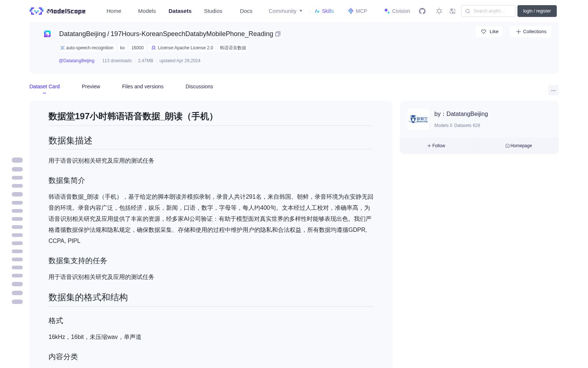Image resolution: width=588 pixels, height=368 pixels.
Task: Click the Apache License 2.0 tag
Action: coord(182,48)
